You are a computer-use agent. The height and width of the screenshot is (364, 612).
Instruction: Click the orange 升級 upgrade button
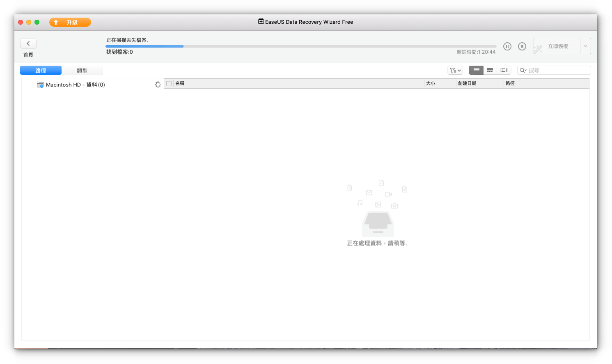(70, 22)
